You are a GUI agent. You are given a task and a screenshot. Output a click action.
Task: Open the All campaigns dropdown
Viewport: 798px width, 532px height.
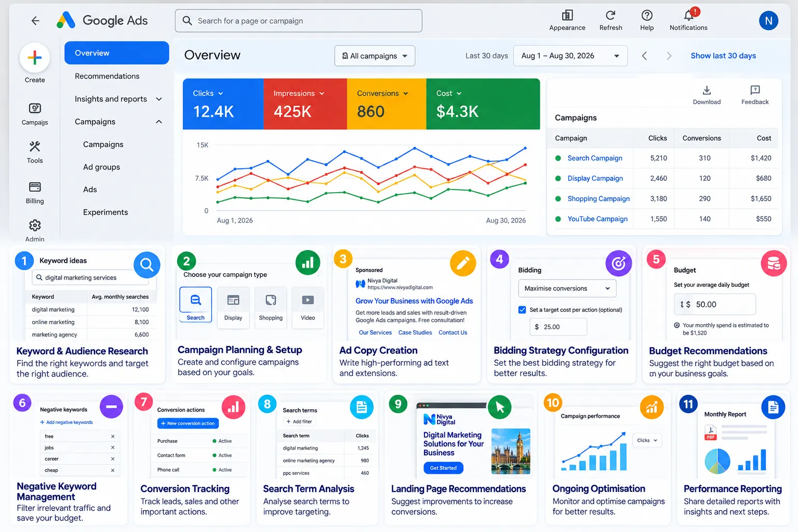click(x=375, y=56)
